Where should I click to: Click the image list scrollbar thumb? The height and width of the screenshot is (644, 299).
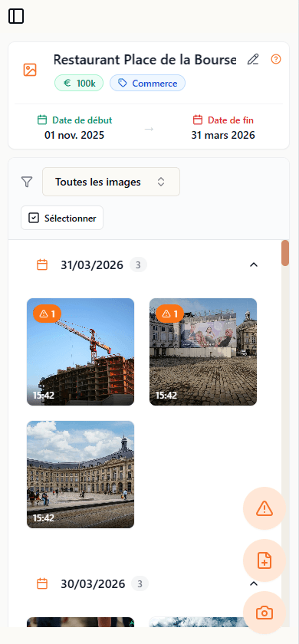click(x=285, y=254)
